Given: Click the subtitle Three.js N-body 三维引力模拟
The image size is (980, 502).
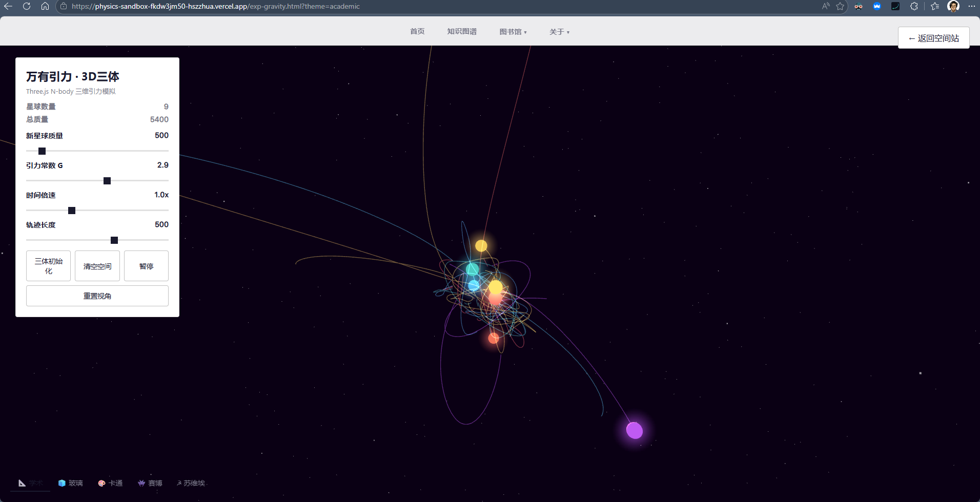Looking at the screenshot, I should point(71,91).
